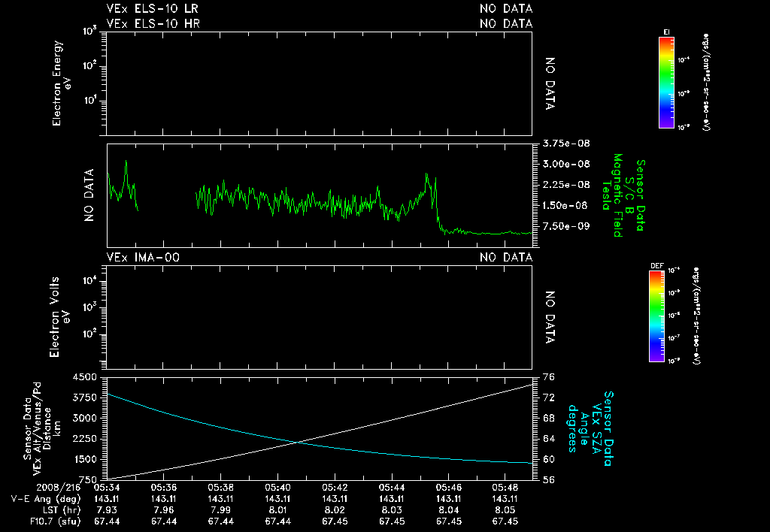Screen dimensions: 770x532
Task: Click the 3000 km altitude tick label
Action: coord(84,419)
